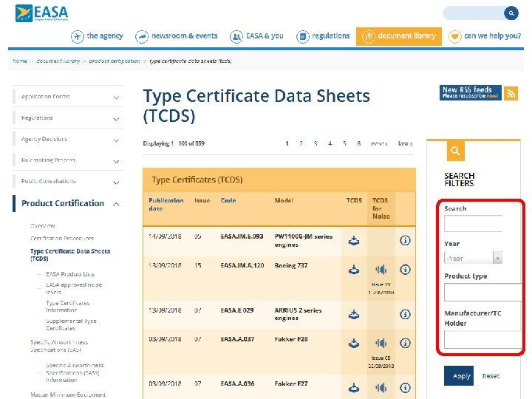Open regulations menu
The height and width of the screenshot is (399, 532).
point(331,36)
